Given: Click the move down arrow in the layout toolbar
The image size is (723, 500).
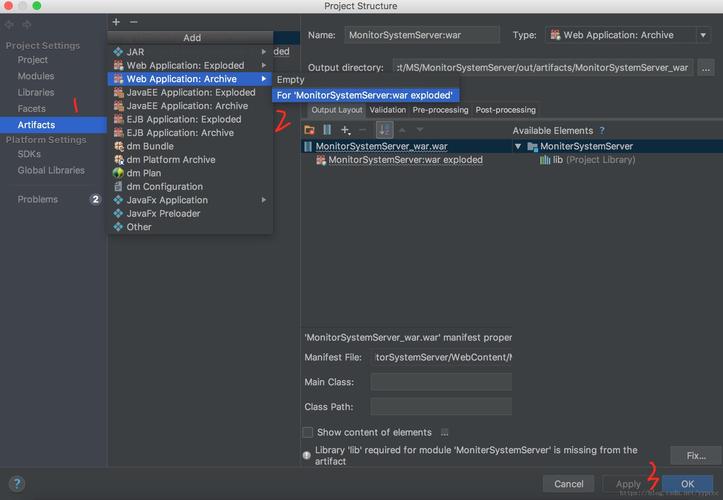Looking at the screenshot, I should (420, 130).
